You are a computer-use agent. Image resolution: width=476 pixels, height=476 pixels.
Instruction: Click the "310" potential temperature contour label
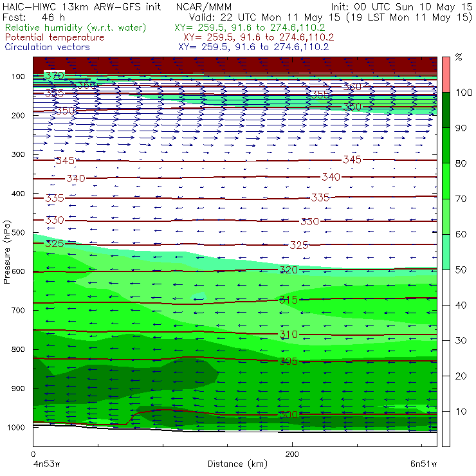(288, 334)
